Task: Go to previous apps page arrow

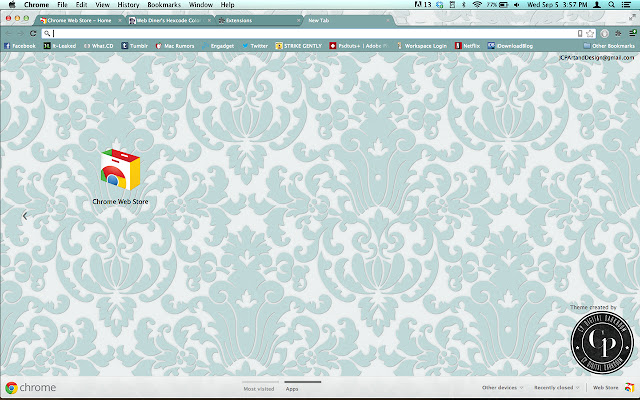Action: click(x=25, y=216)
